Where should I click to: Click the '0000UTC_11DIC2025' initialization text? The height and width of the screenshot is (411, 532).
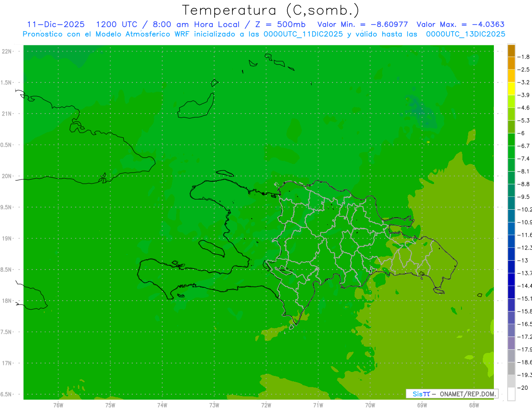coord(303,34)
